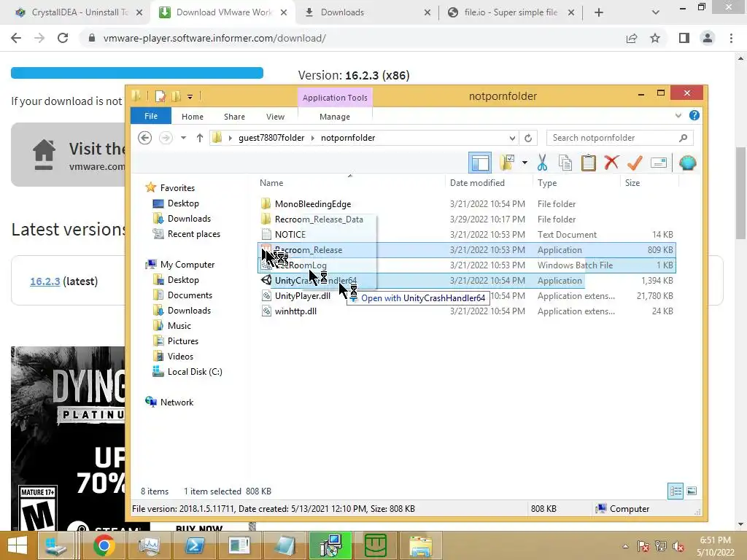Click the search magnifier in Explorer
This screenshot has width=747, height=560.
tap(683, 138)
